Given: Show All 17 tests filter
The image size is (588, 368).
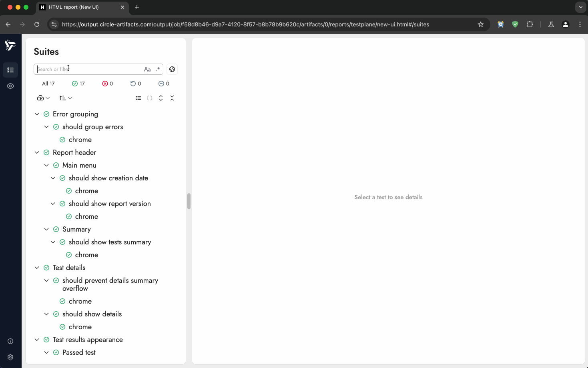Looking at the screenshot, I should [48, 84].
